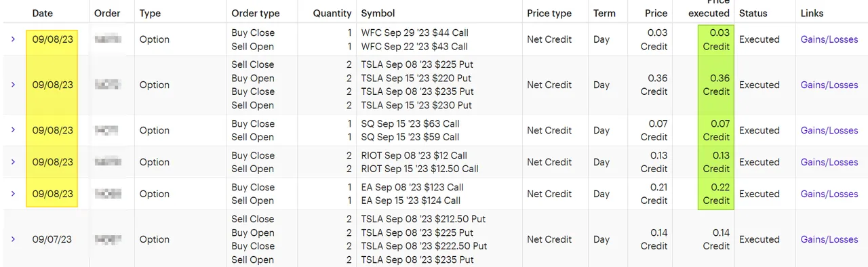This screenshot has width=868, height=267.
Task: Expand the EA order row chevron
Action: (x=12, y=194)
